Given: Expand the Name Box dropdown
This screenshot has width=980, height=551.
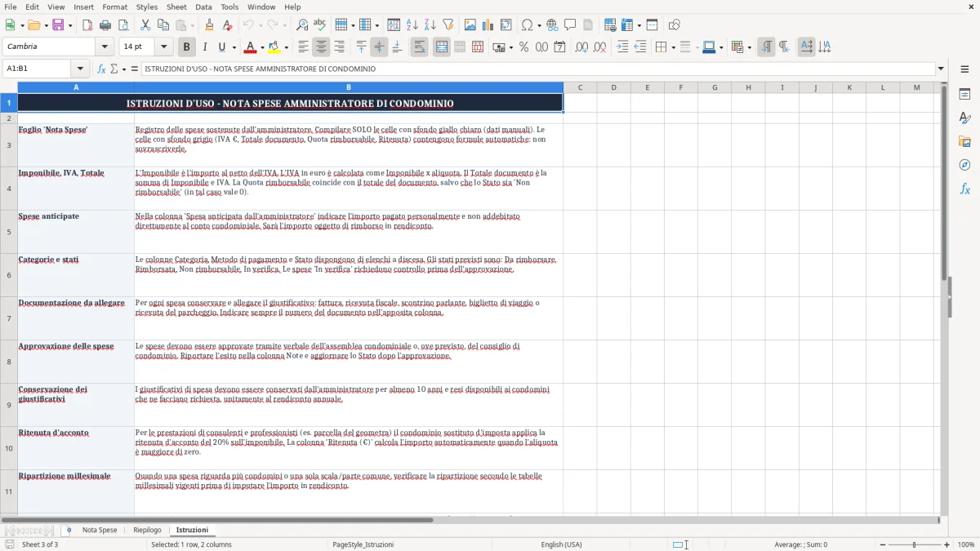Looking at the screenshot, I should (80, 69).
